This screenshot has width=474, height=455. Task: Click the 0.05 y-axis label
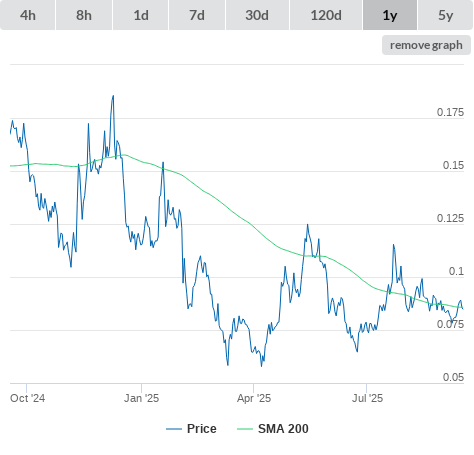453,377
